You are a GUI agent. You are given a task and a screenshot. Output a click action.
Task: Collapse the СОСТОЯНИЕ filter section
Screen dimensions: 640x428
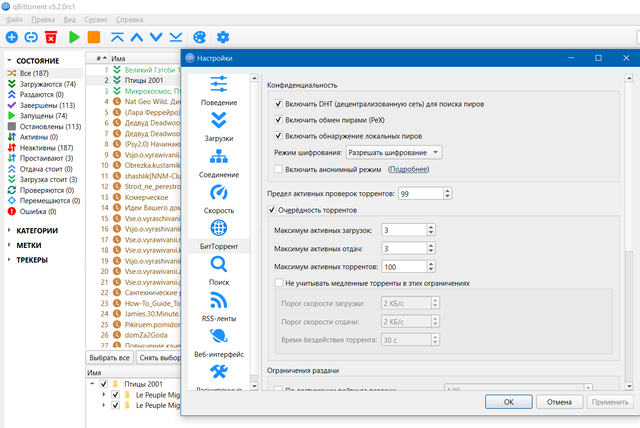pos(9,60)
